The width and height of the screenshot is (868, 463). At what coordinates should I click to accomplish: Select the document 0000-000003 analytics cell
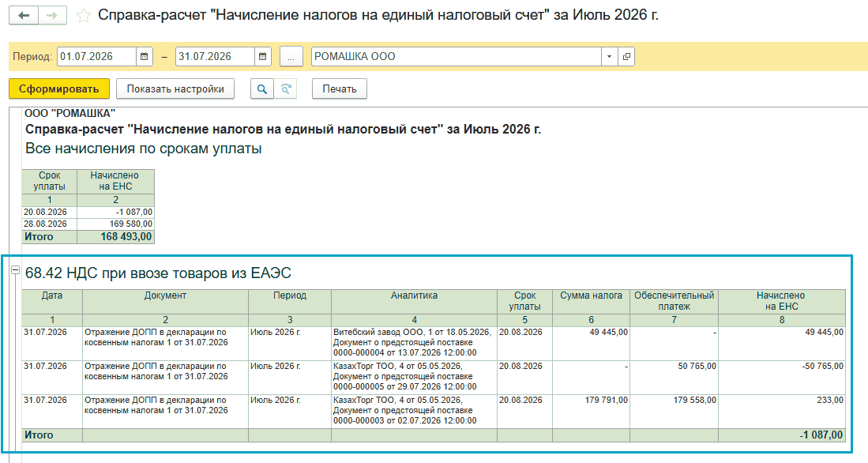(x=414, y=412)
